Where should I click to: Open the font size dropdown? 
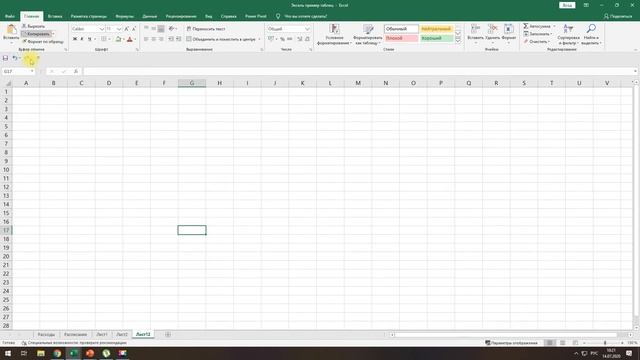coord(119,29)
